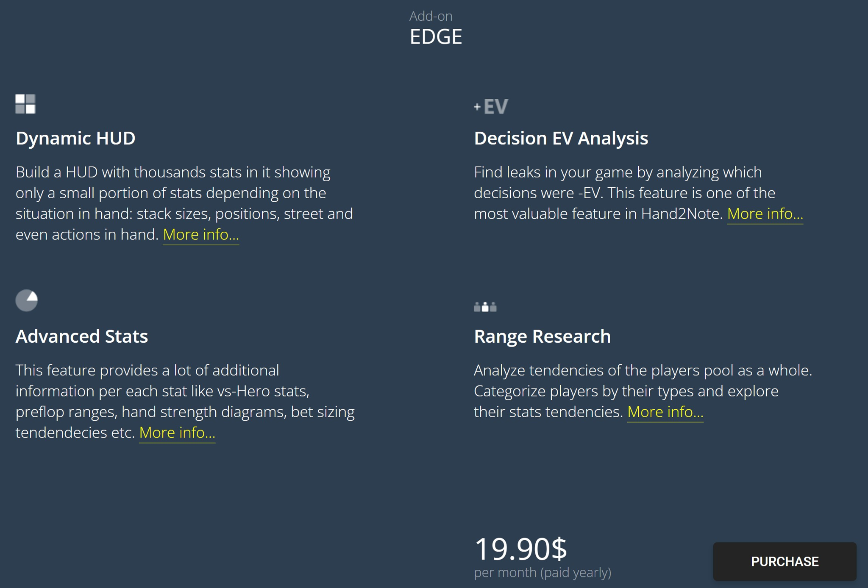Click the EDGE add-on title
This screenshot has height=588, width=868.
[x=436, y=37]
